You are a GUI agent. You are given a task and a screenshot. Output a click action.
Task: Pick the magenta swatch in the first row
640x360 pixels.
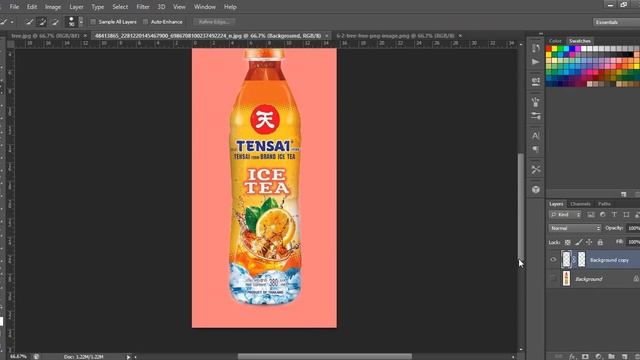(x=578, y=49)
